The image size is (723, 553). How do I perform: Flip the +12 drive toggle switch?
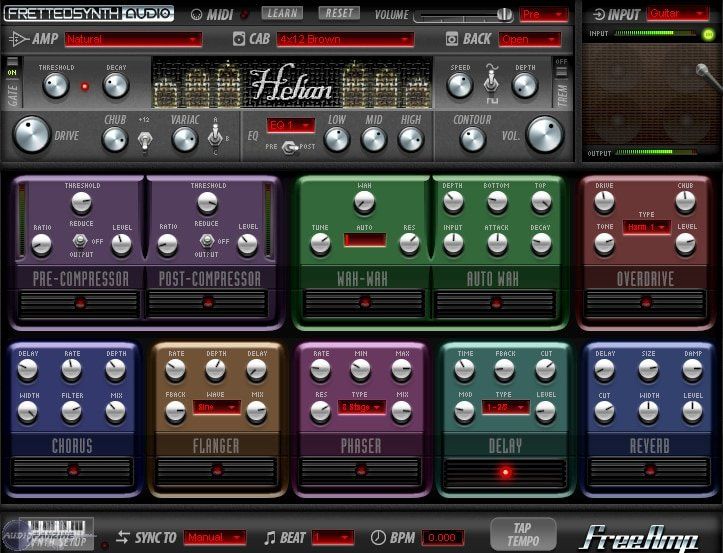point(145,141)
